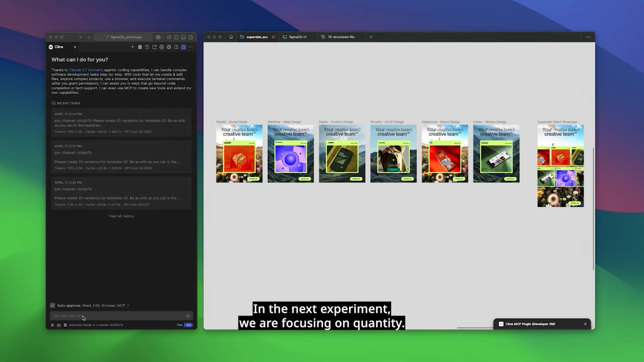Toggle the highlighted lock icon in Cline toolbar
The image size is (644, 362).
tap(184, 47)
